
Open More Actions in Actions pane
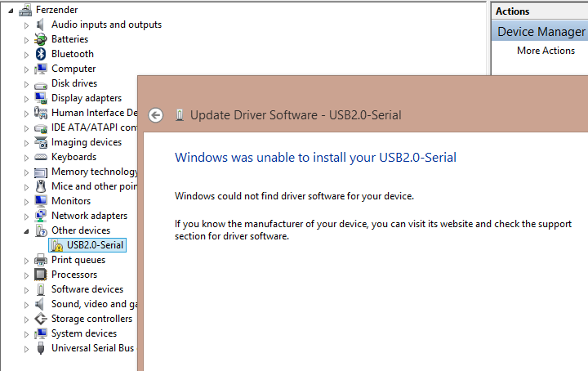tap(546, 51)
